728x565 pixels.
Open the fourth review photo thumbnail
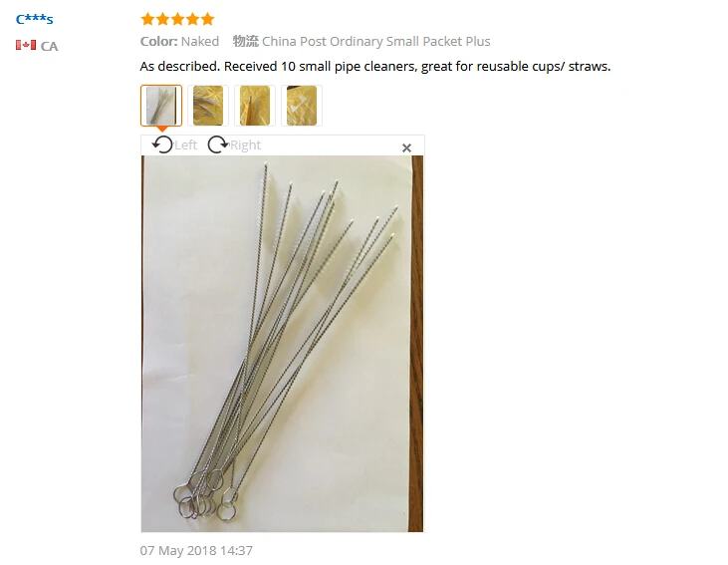302,106
